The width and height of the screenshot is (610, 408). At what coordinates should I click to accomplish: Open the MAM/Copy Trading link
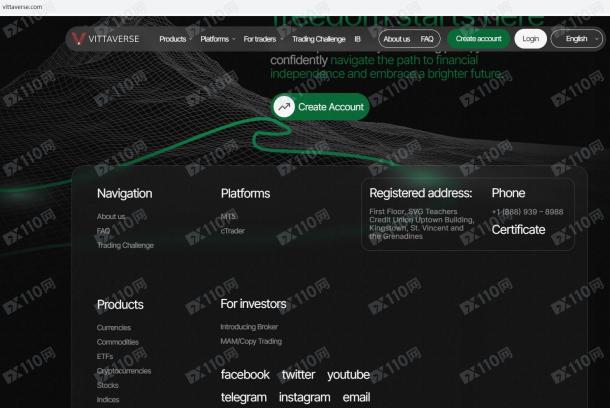pos(251,341)
